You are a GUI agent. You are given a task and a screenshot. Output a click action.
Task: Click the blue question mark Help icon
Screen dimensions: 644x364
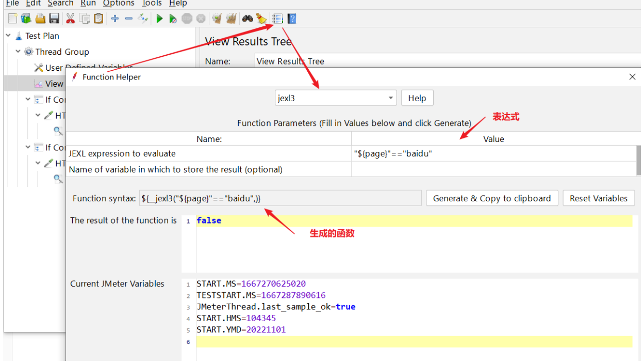292,19
